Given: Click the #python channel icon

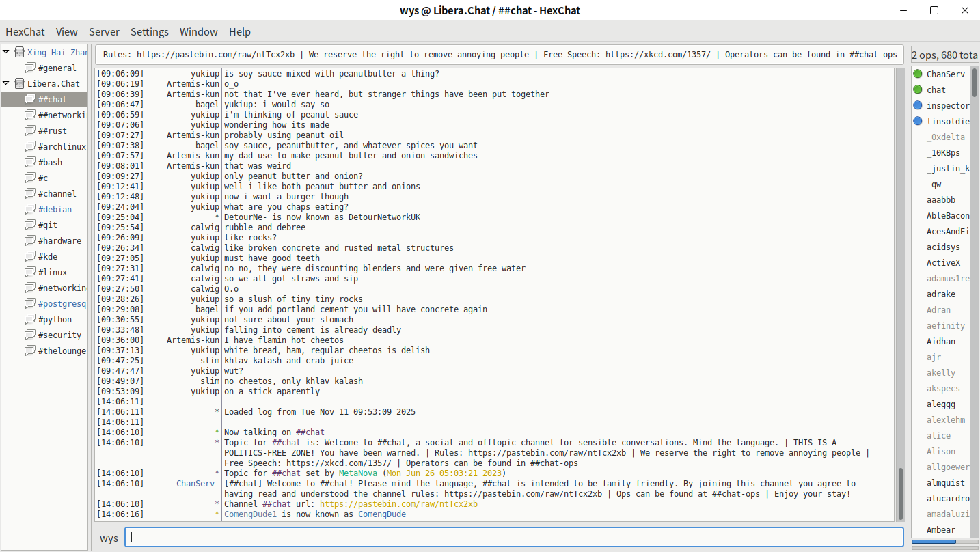Looking at the screenshot, I should (30, 319).
